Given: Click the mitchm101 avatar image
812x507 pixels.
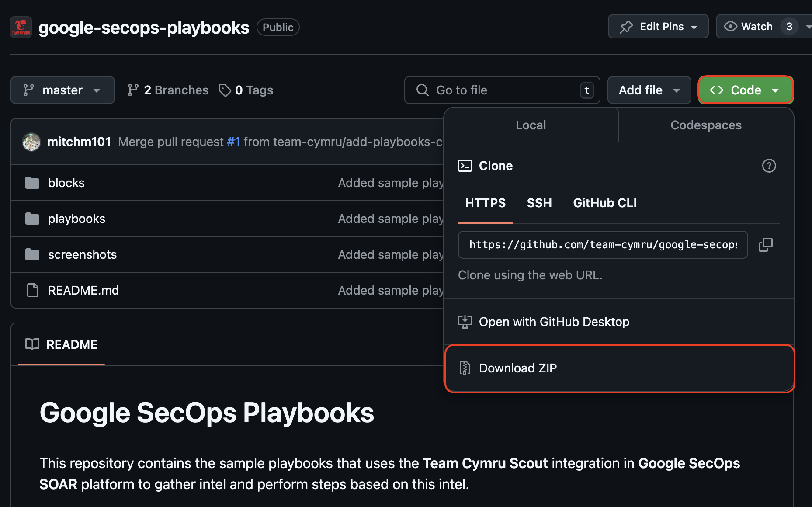Looking at the screenshot, I should [31, 142].
